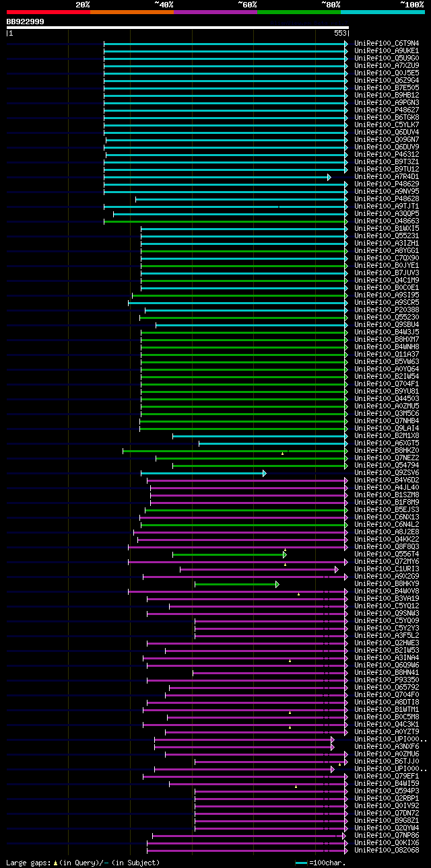Open hit UniRef100_A9SI95
The height and width of the screenshot is (868, 431).
click(x=387, y=295)
